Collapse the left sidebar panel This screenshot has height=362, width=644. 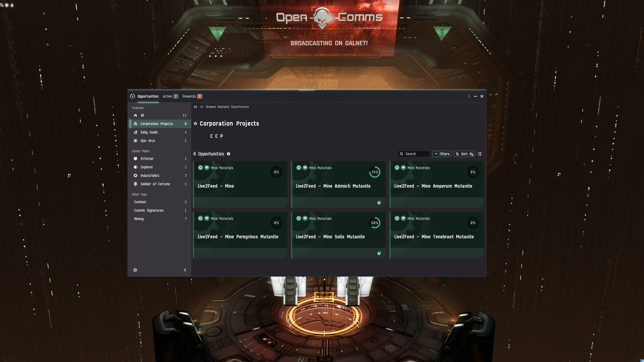pos(185,269)
